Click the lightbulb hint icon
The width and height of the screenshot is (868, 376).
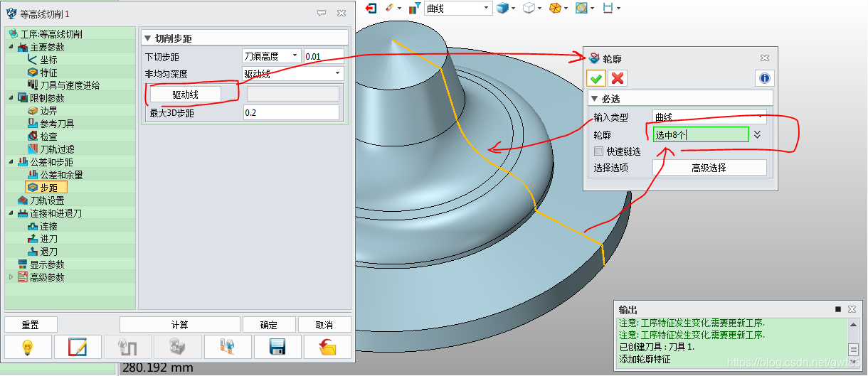pyautogui.click(x=28, y=347)
